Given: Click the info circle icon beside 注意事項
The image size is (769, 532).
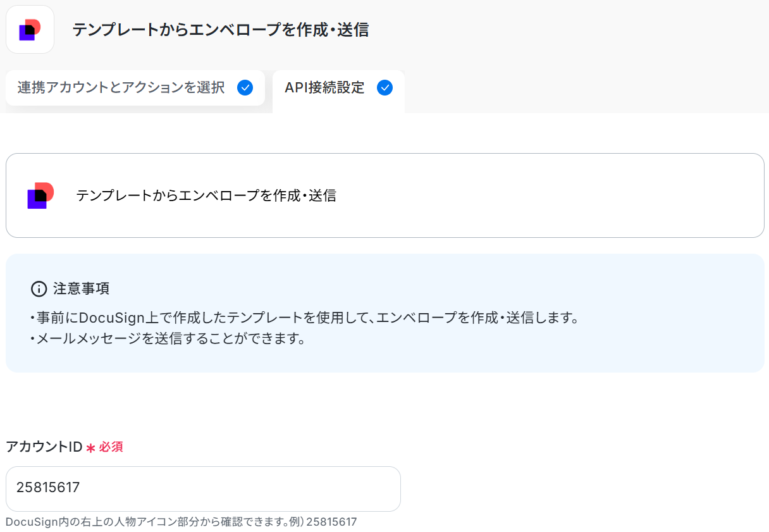Looking at the screenshot, I should [39, 289].
